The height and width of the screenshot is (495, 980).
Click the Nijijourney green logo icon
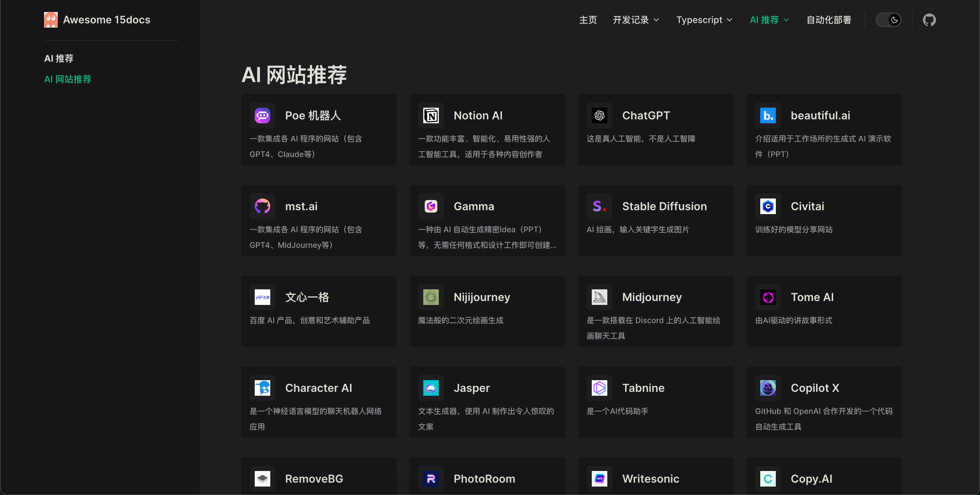coord(431,297)
